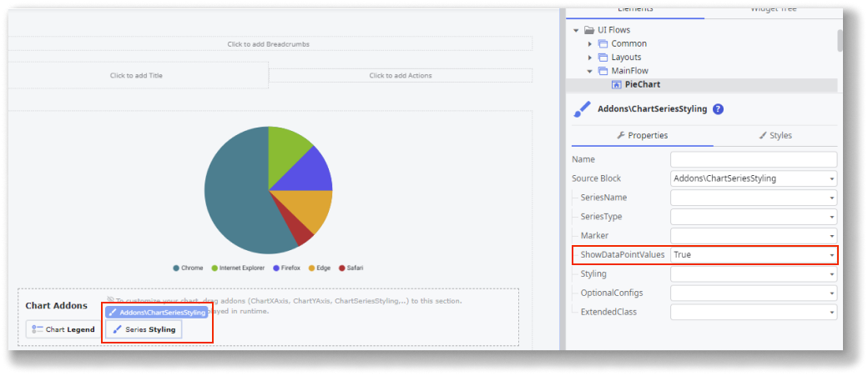Click the Layouts flow icon

pyautogui.click(x=603, y=57)
